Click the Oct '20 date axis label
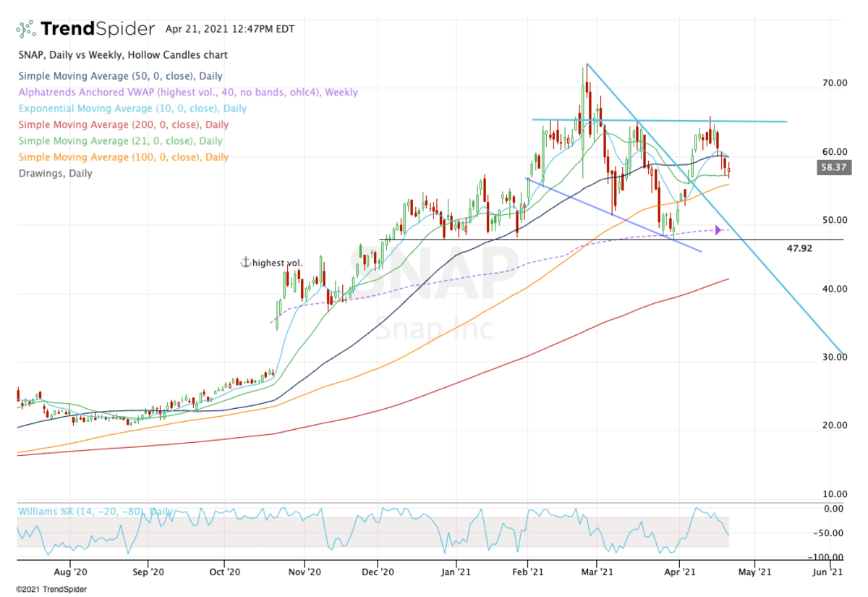This screenshot has width=868, height=597. [224, 572]
